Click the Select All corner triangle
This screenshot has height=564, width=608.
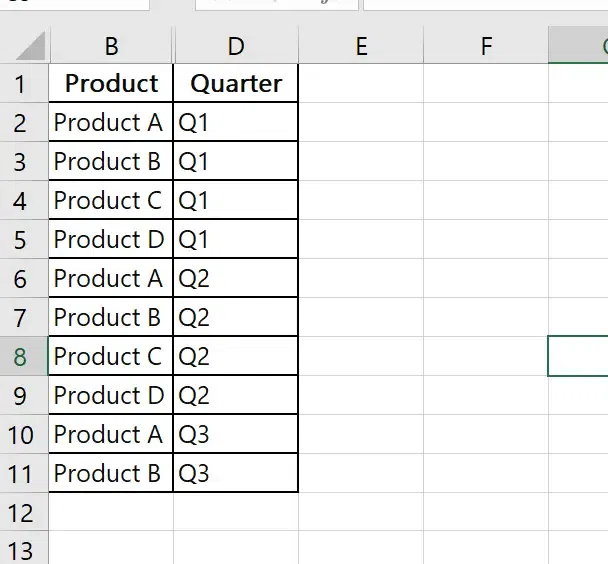coord(30,46)
